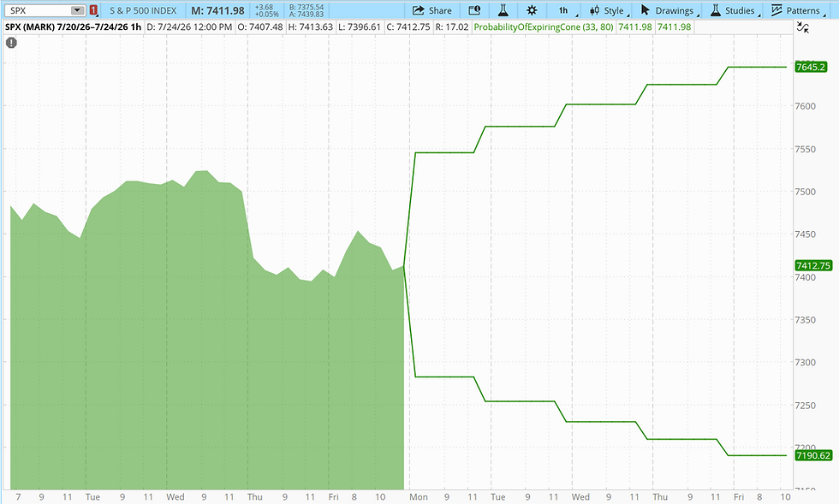The height and width of the screenshot is (504, 839).
Task: Click the Share button
Action: (432, 11)
